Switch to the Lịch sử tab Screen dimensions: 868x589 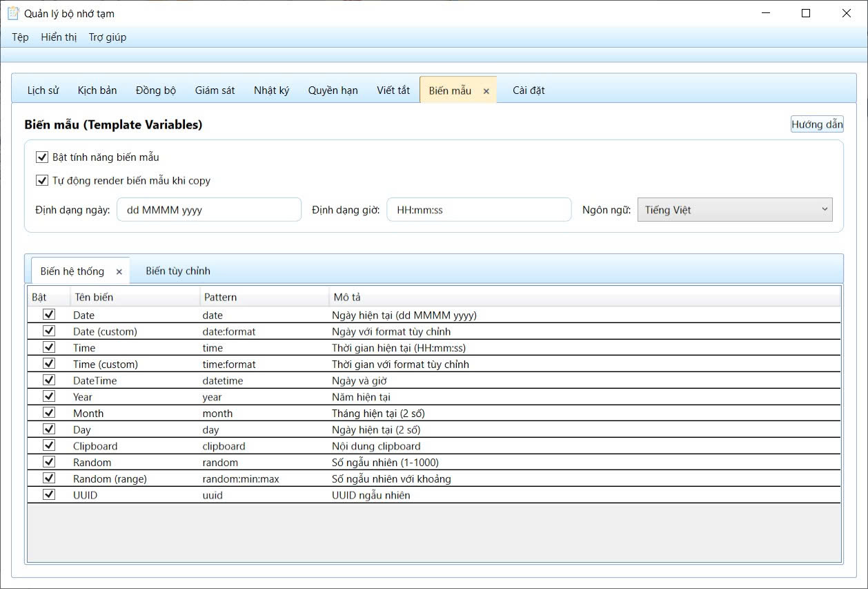pyautogui.click(x=43, y=90)
